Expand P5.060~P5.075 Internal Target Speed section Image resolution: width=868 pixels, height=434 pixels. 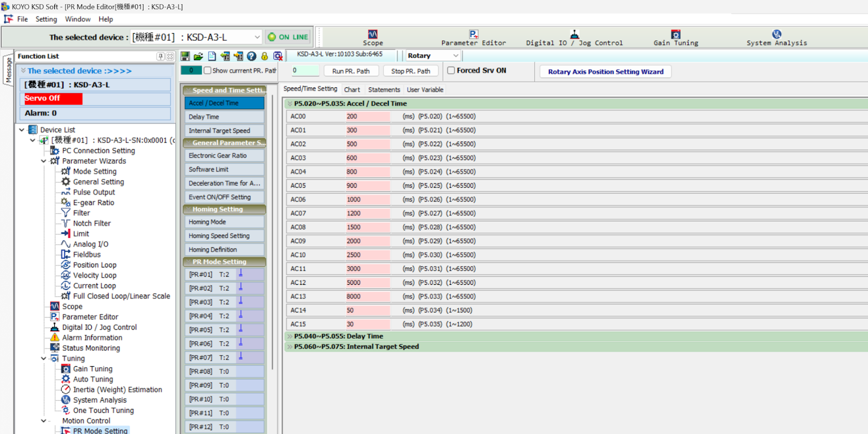[x=290, y=347]
